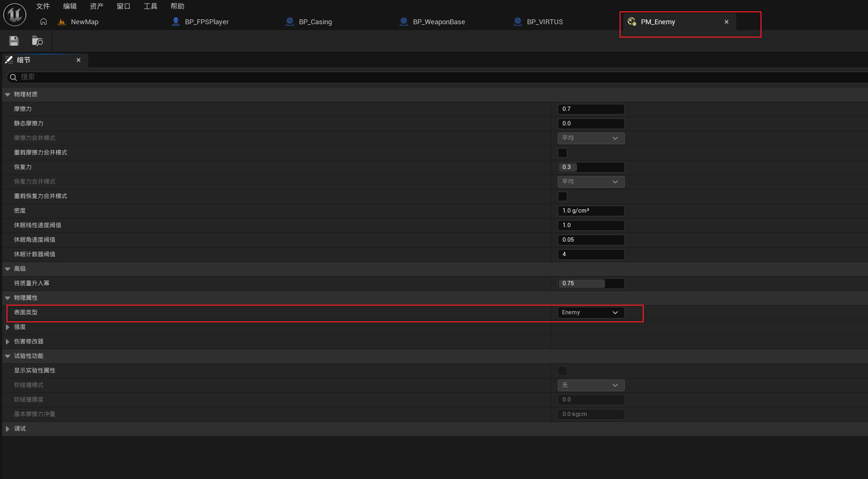The image size is (868, 479).
Task: Click the 休眠角速度阈值 field showing 0.05
Action: point(591,240)
